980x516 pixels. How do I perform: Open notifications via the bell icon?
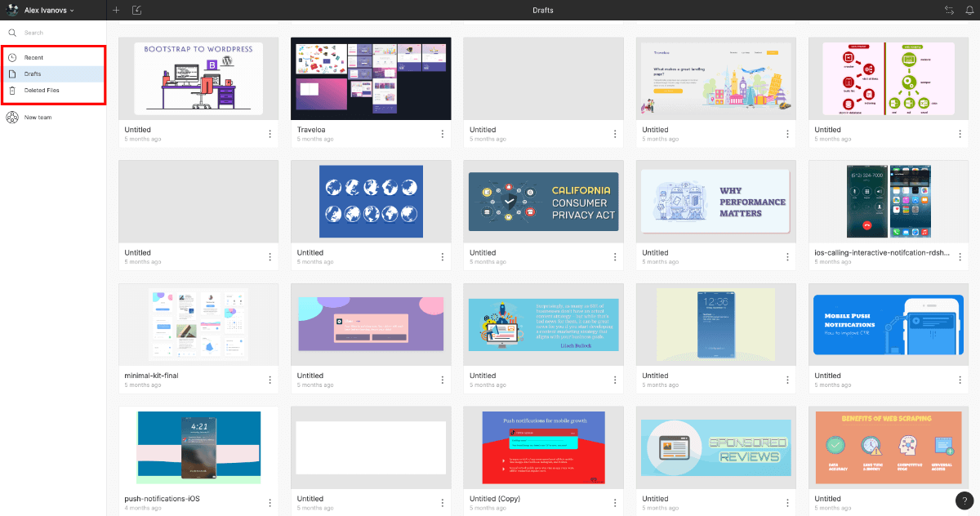point(967,10)
